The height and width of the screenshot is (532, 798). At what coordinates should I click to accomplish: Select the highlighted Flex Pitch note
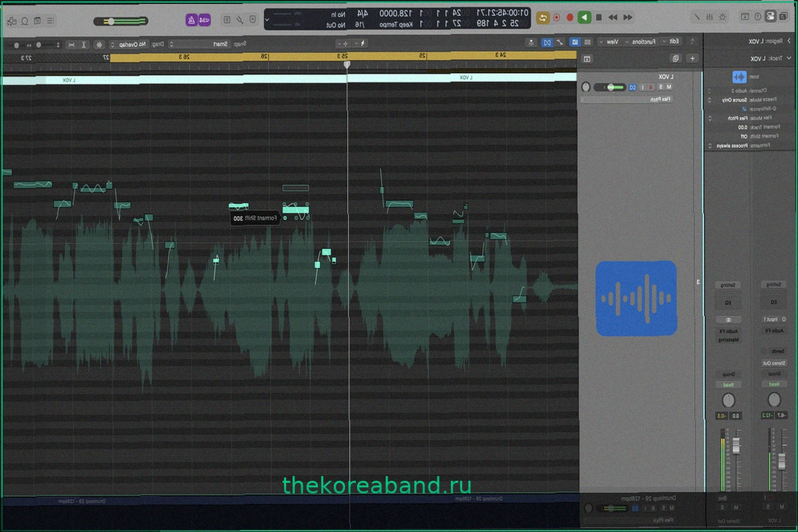(x=295, y=210)
